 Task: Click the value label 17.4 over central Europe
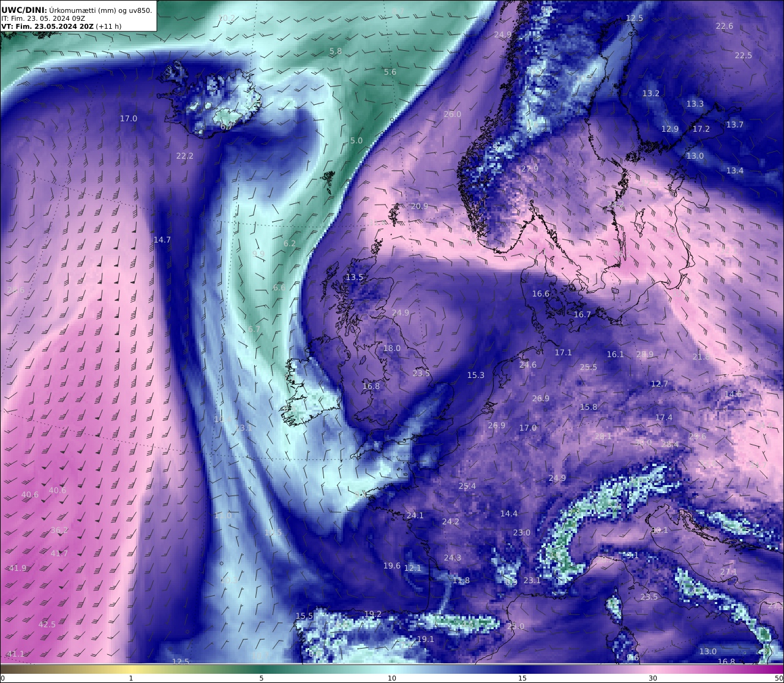pyautogui.click(x=663, y=418)
